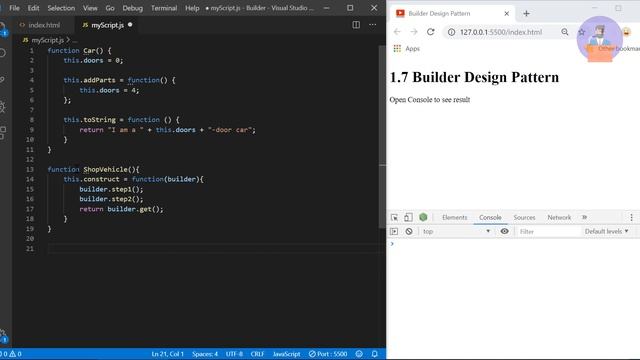The height and width of the screenshot is (360, 640).
Task: Change CRLF end of line sequence
Action: [257, 354]
